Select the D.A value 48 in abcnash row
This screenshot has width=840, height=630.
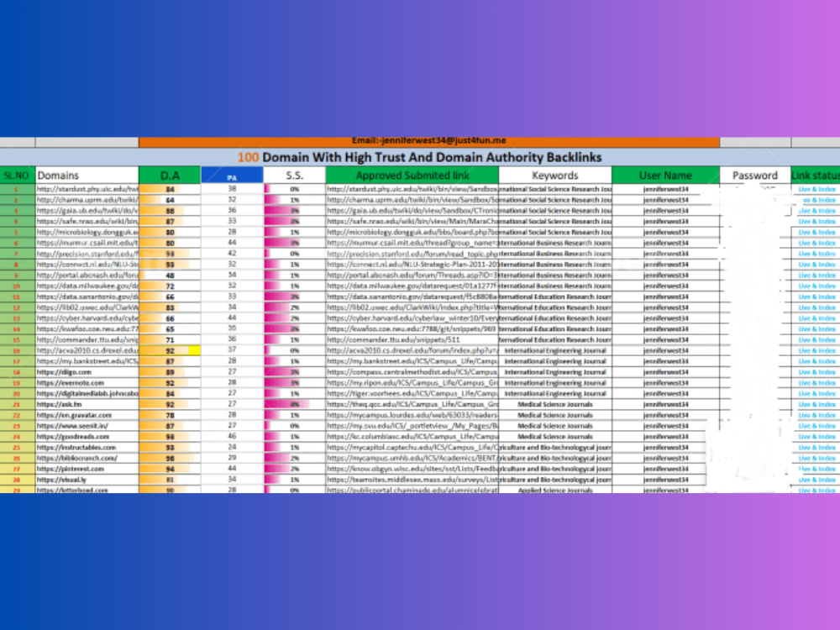coord(170,275)
